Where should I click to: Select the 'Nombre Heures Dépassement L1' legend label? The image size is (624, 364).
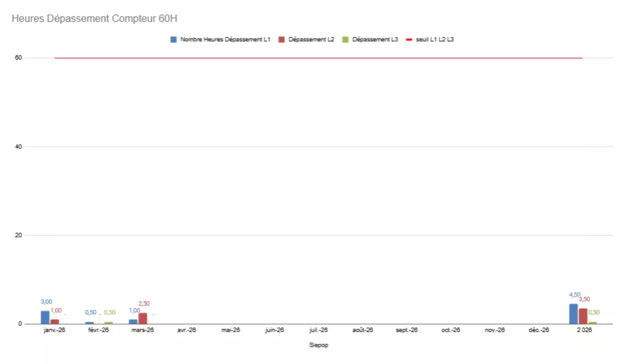[x=225, y=40]
